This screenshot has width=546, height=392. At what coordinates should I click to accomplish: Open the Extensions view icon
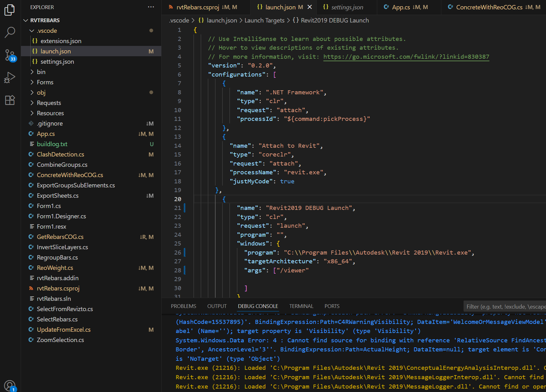click(10, 100)
